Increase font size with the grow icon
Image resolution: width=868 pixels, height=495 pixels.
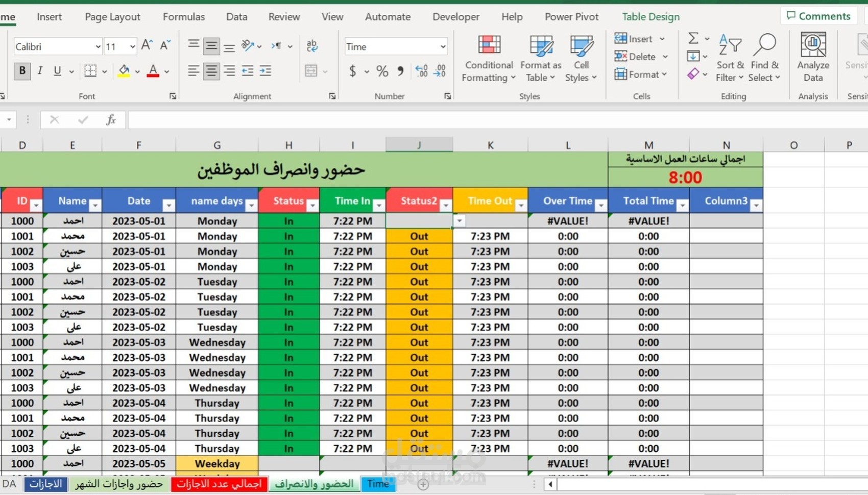(147, 46)
